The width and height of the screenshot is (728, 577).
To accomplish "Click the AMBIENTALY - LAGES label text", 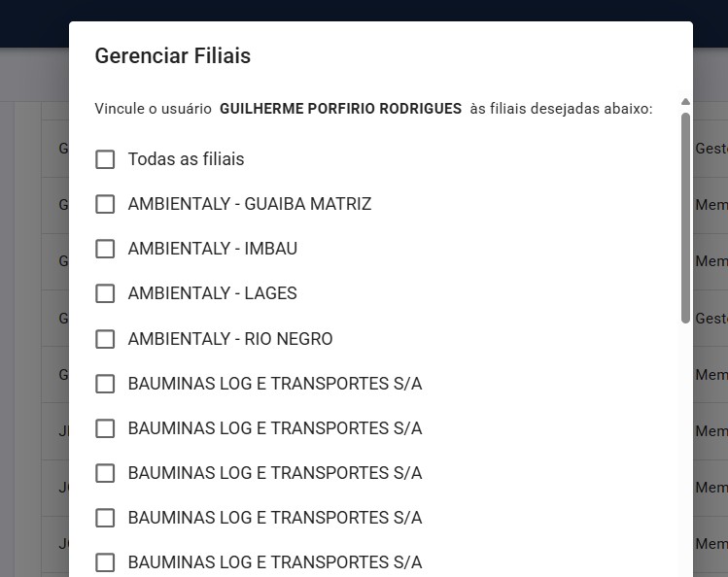I will click(213, 293).
